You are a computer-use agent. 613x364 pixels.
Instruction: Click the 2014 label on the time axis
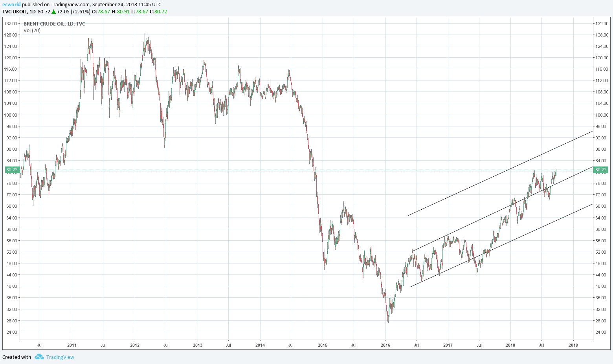pos(260,345)
